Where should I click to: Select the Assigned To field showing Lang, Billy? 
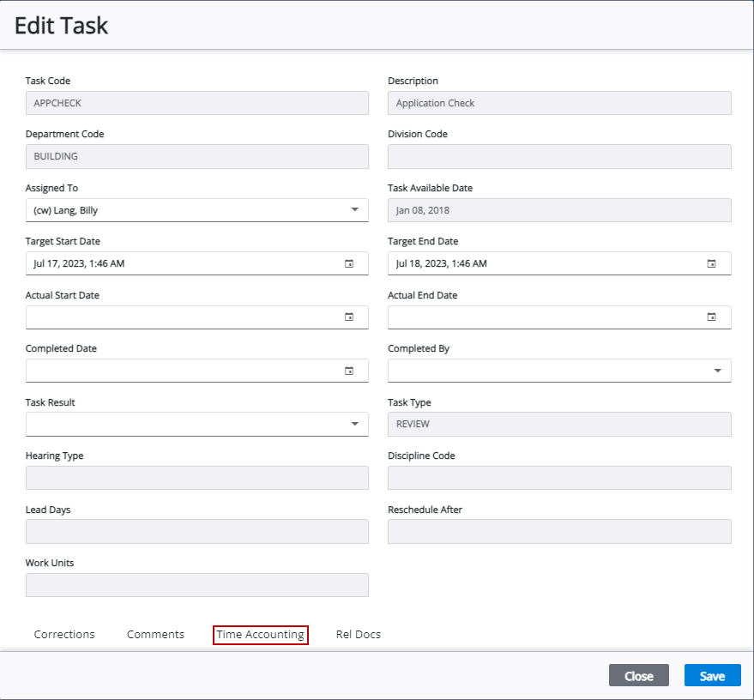pos(172,209)
